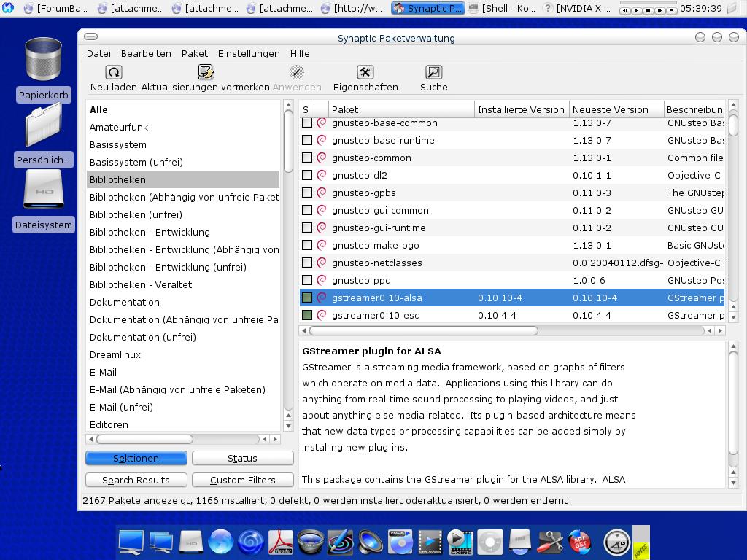Open the Dateisystem hard drive icon

(x=43, y=189)
